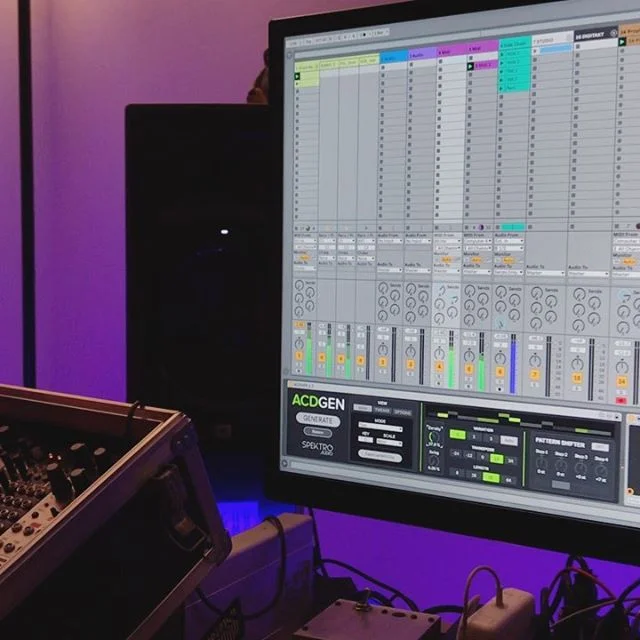
Task: Select the green Length 32 button
Action: pos(491,477)
